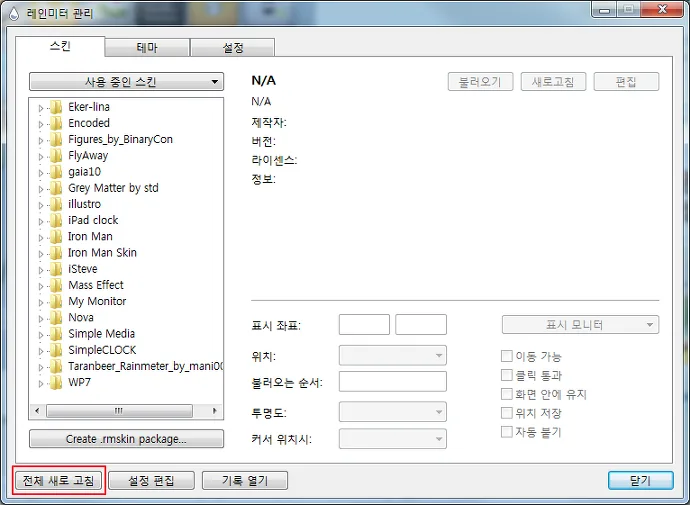The height and width of the screenshot is (505, 690).
Task: Click the Mass Effect folder icon
Action: point(56,285)
